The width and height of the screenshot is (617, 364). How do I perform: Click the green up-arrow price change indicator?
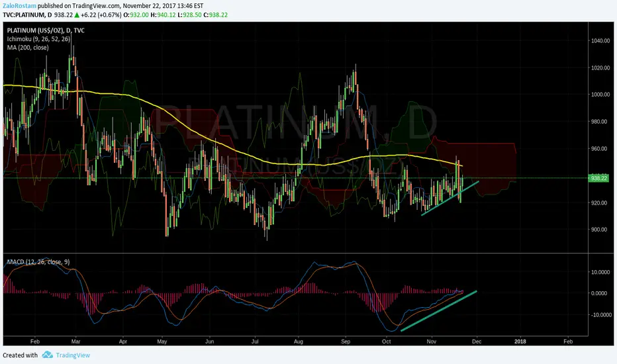pyautogui.click(x=77, y=15)
